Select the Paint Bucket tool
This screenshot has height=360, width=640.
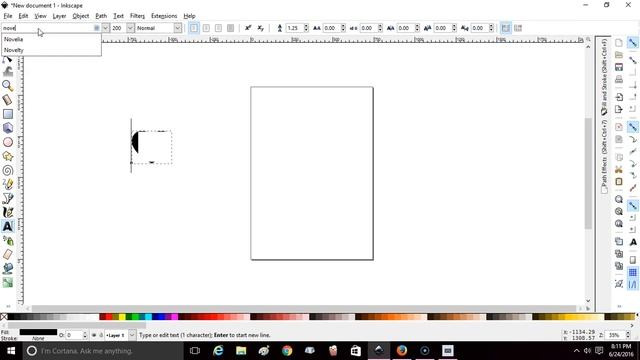tap(7, 268)
